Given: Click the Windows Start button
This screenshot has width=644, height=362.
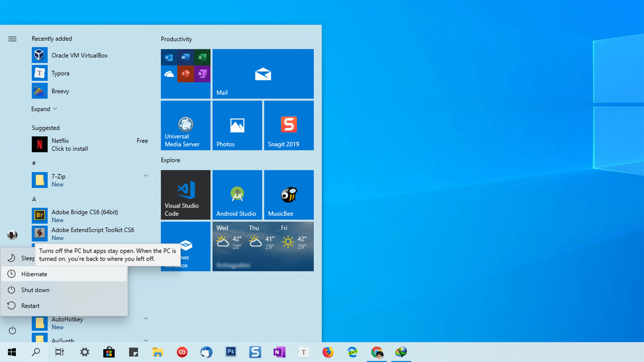Looking at the screenshot, I should pyautogui.click(x=12, y=352).
